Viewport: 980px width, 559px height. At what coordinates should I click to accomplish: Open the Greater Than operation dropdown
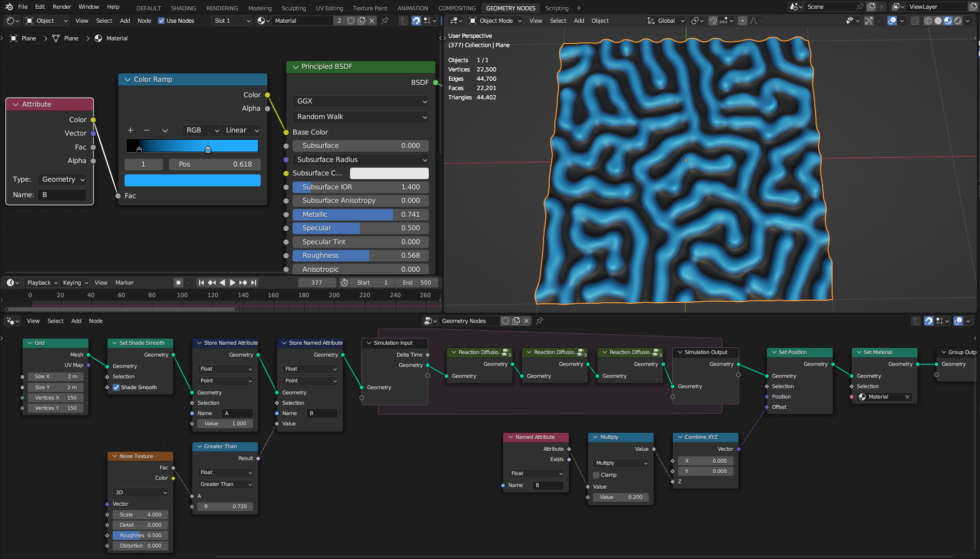(225, 484)
